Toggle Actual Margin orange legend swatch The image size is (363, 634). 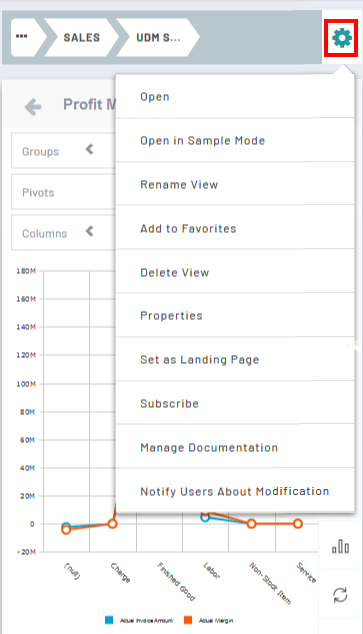[188, 620]
